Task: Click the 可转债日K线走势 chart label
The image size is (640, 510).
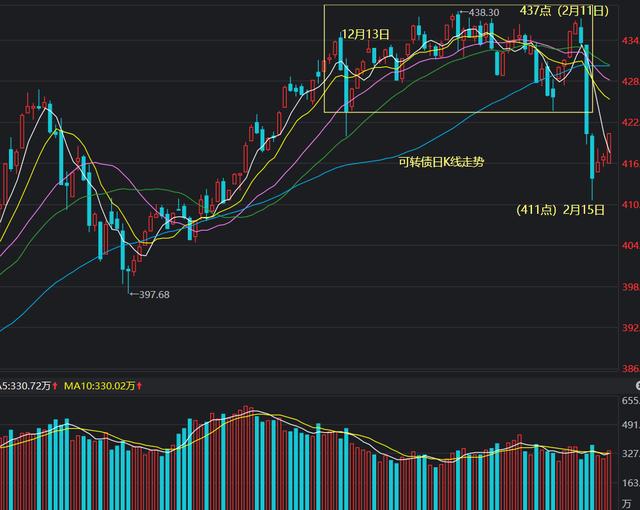Action: pyautogui.click(x=441, y=161)
